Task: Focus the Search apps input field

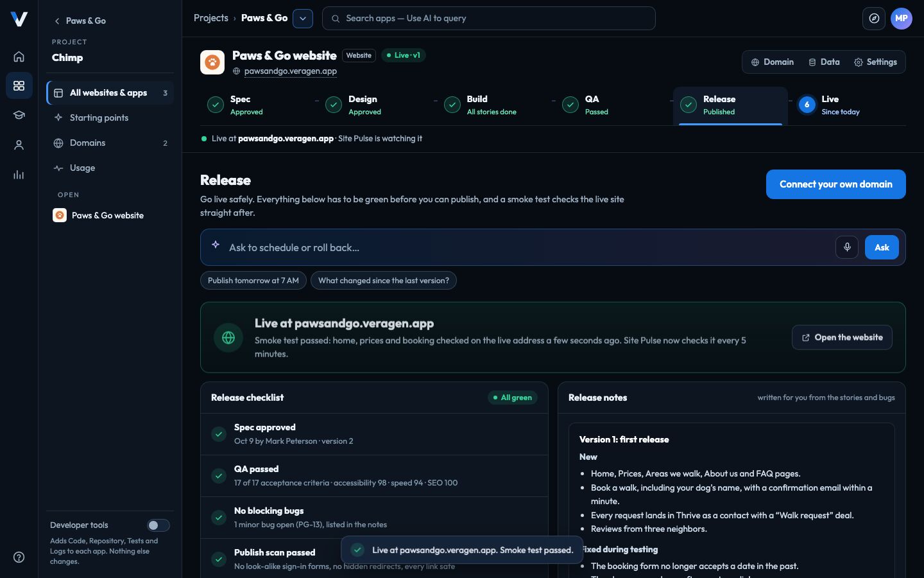Action: click(x=489, y=19)
